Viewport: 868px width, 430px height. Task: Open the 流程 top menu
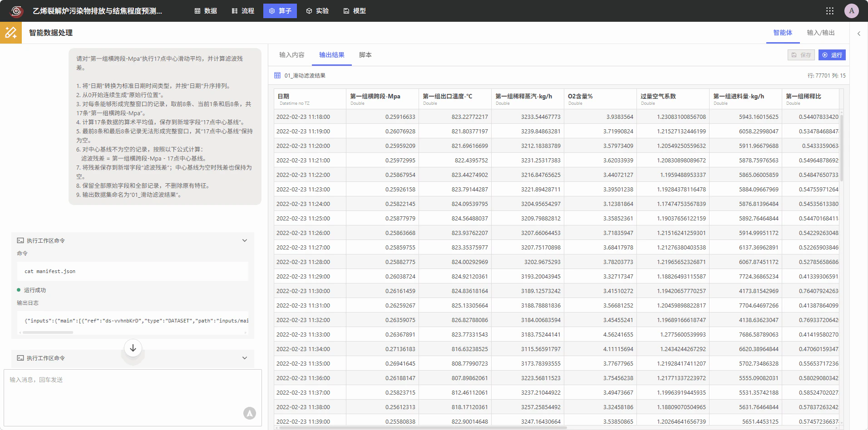(243, 11)
